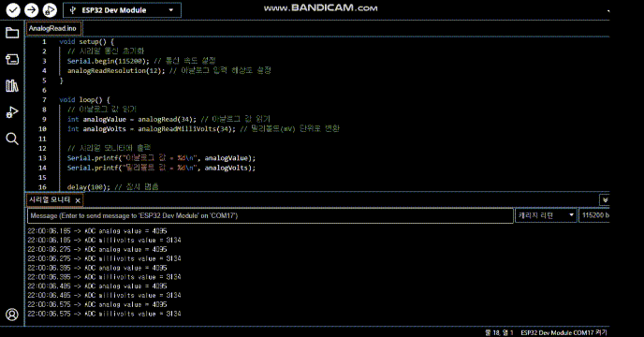Click output row '22:00:06.575 -> ADC analog value = 4095'
The image size is (644, 337).
[97, 304]
